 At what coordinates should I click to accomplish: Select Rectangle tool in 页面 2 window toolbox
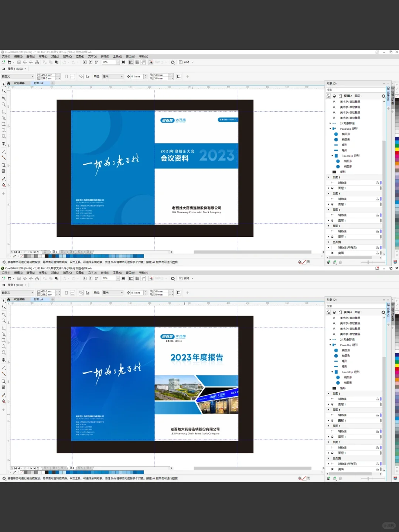4,124
